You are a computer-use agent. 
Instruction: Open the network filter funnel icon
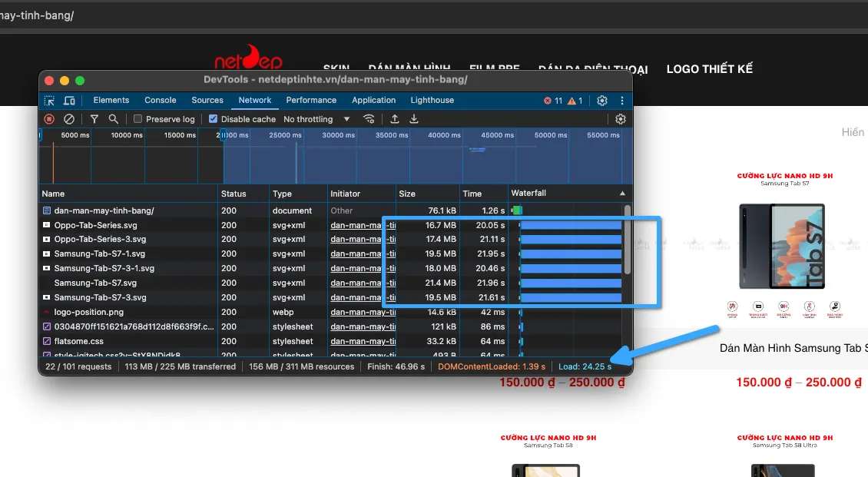94,119
